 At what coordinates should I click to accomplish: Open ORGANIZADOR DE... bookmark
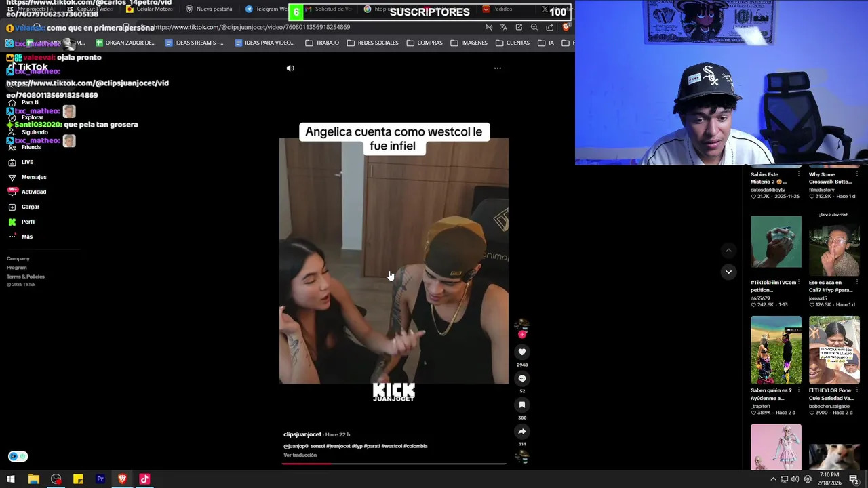pos(125,43)
